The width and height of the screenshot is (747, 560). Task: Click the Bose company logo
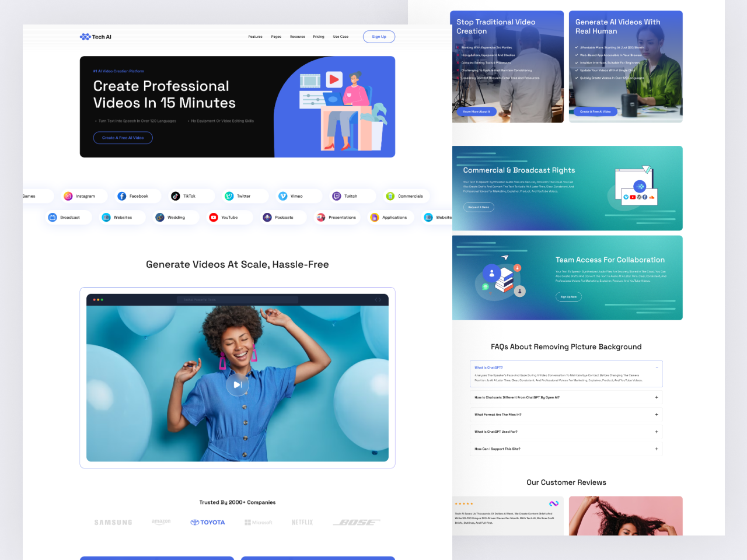coord(357,523)
